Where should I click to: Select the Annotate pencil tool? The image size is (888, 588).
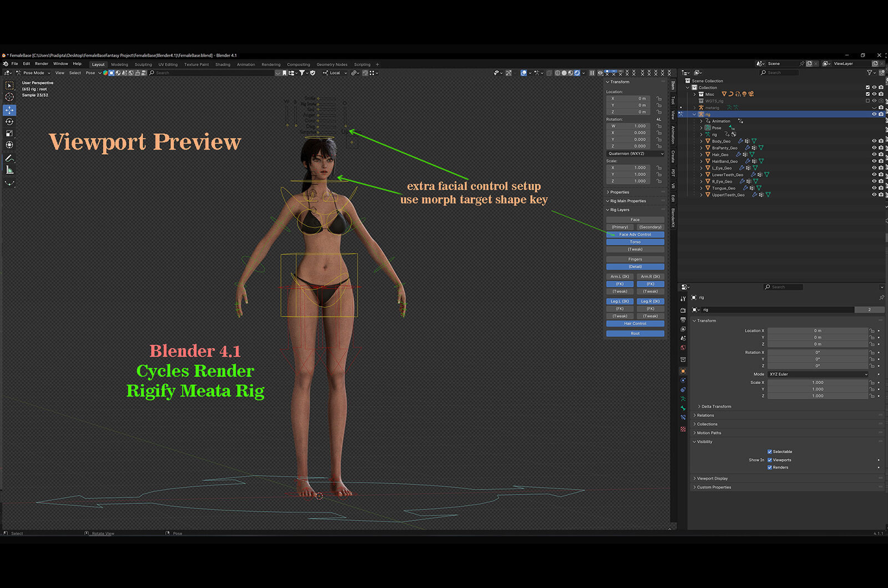click(9, 159)
